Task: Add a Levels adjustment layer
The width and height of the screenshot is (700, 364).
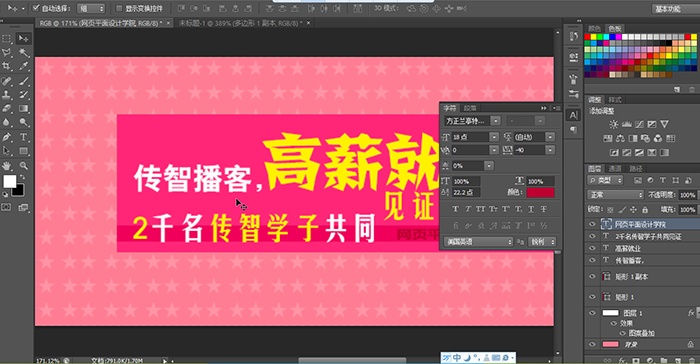Action: pyautogui.click(x=626, y=124)
